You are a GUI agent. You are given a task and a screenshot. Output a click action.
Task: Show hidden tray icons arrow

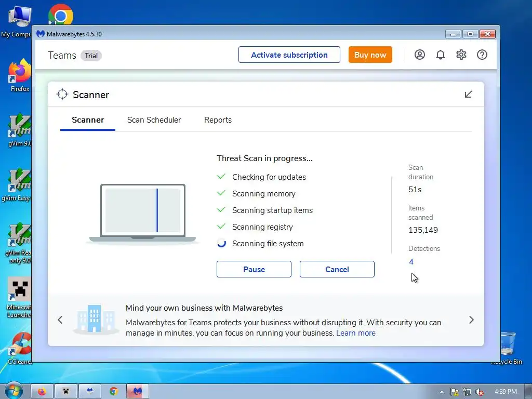click(x=442, y=392)
